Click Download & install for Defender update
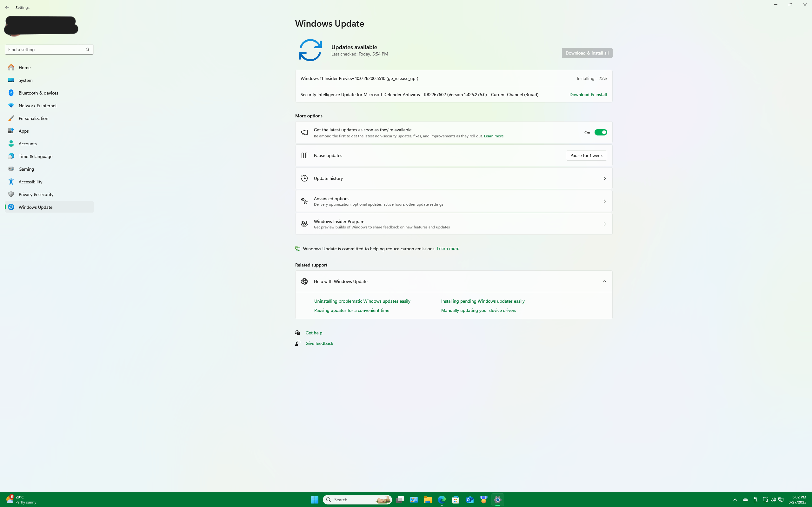 pyautogui.click(x=588, y=95)
